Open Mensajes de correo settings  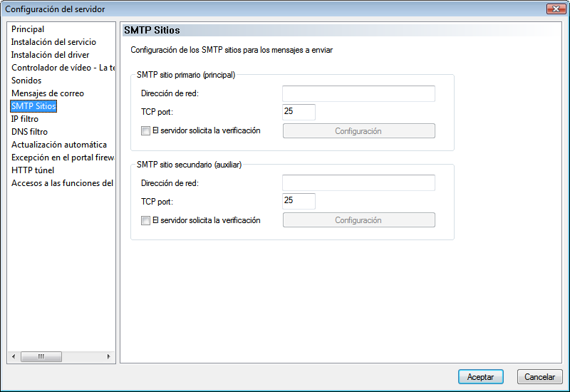[x=48, y=93]
